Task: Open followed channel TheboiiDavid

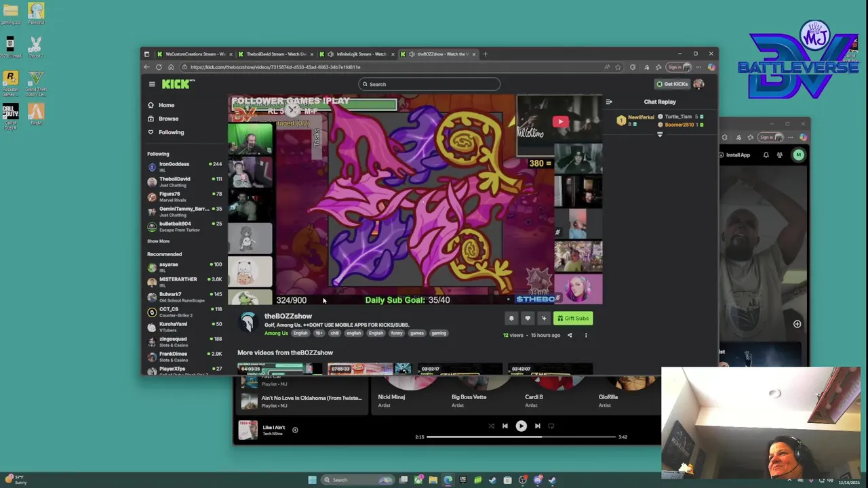Action: (184, 181)
